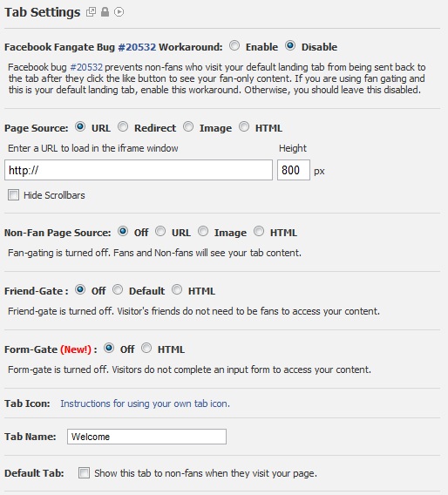Click the iframe URL input field

pyautogui.click(x=139, y=170)
